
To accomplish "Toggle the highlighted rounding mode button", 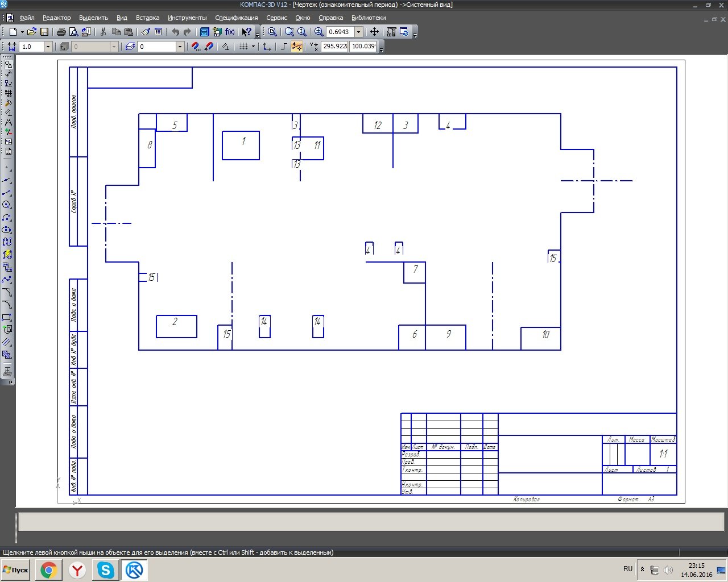I will (297, 47).
